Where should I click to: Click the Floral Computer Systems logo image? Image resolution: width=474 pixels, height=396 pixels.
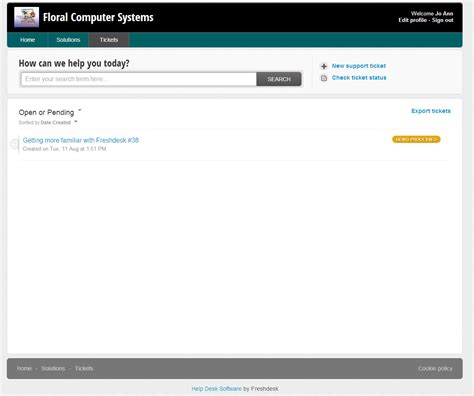[26, 17]
